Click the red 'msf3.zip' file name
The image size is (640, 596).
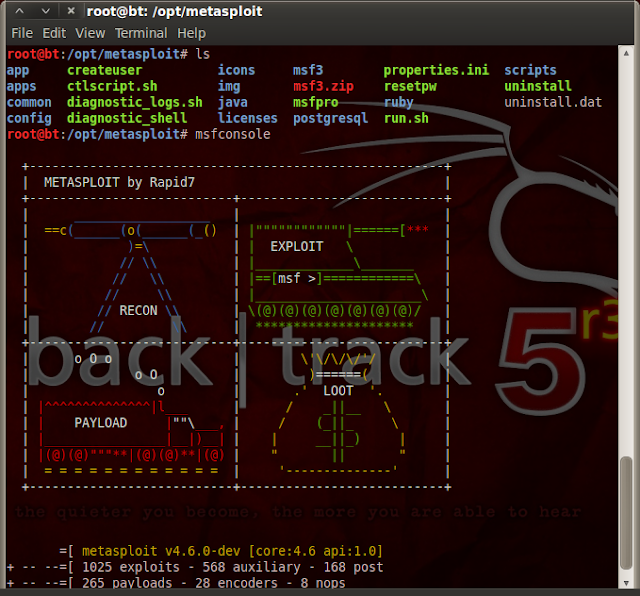323,86
